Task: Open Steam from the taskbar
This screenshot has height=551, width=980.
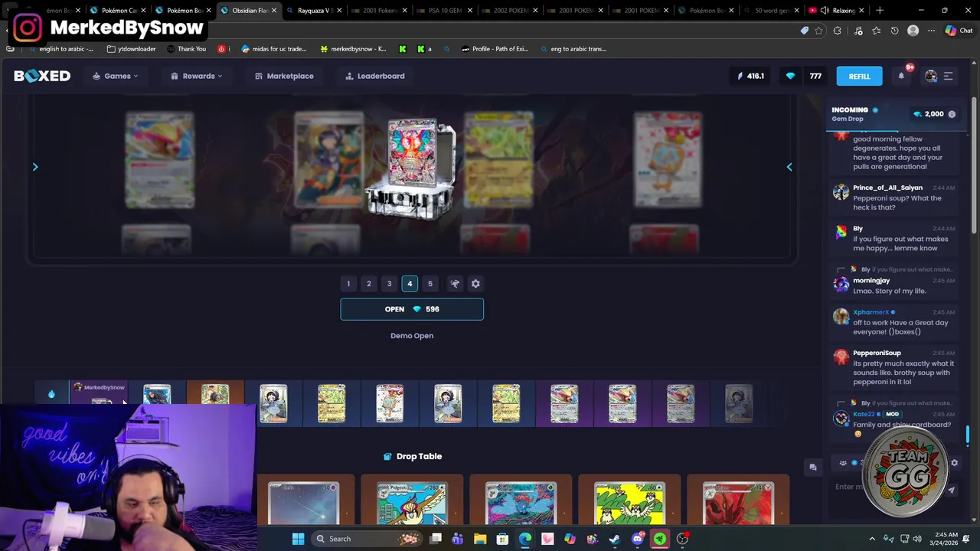Action: pyautogui.click(x=614, y=539)
